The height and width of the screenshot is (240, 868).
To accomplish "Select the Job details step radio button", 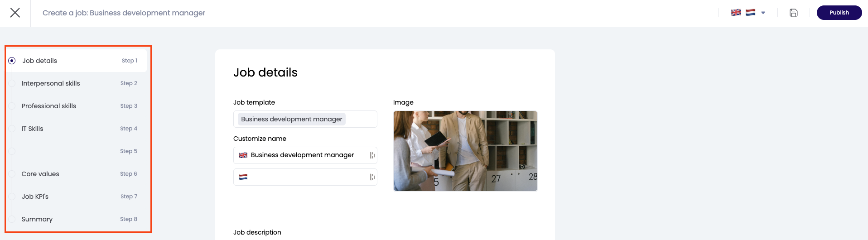I will [x=12, y=61].
